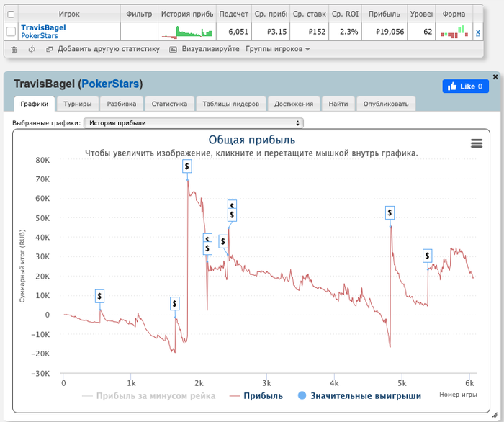
Task: Click the 'Визуализируйте' button
Action: [204, 49]
